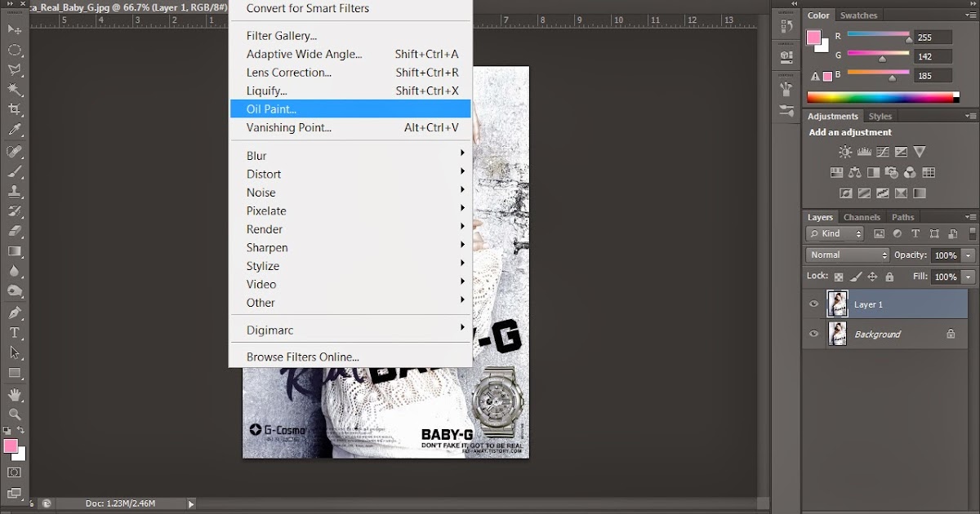The image size is (980, 514).
Task: Toggle filter for pixel layers
Action: click(880, 233)
